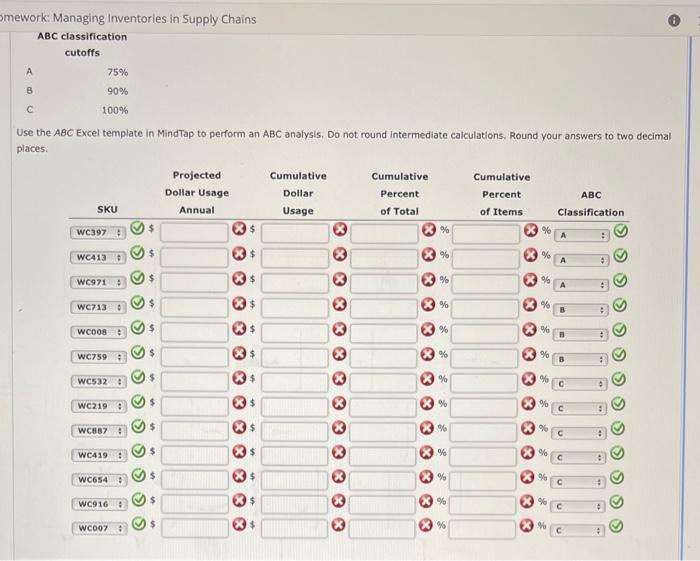This screenshot has width=700, height=561.
Task: Click red X after WC916 cumulative dollar usage
Action: pyautogui.click(x=338, y=501)
